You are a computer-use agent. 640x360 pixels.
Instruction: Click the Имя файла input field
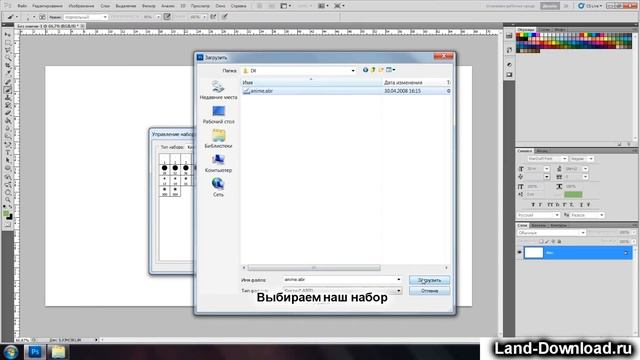[342, 280]
